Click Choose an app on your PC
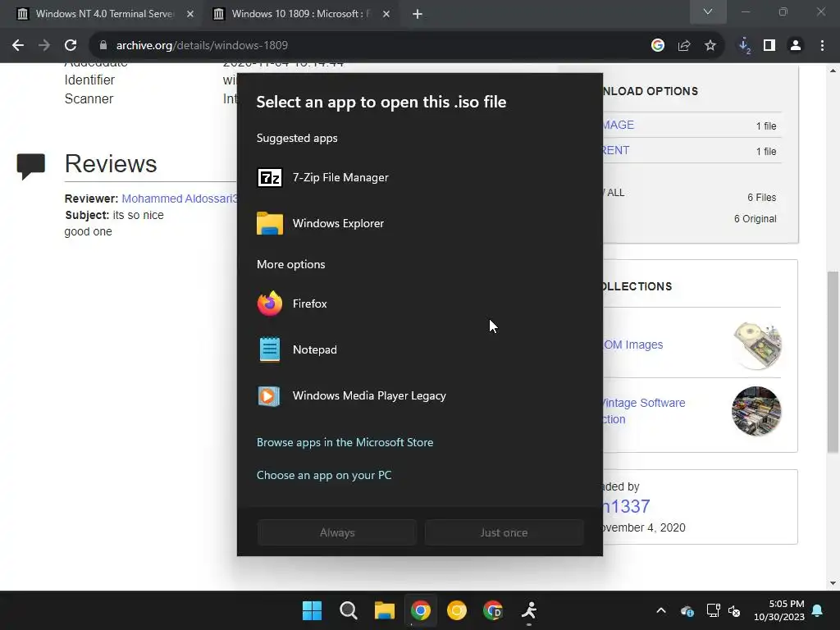840x630 pixels. [324, 475]
